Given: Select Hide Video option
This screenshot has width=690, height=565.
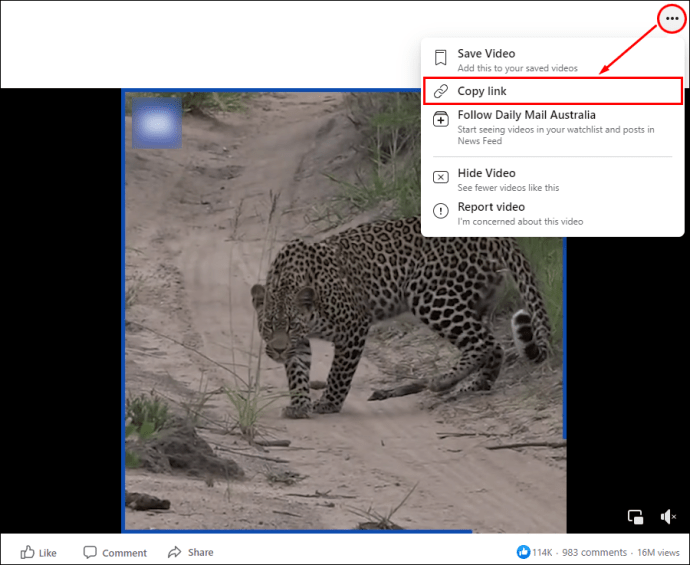Looking at the screenshot, I should (553, 180).
